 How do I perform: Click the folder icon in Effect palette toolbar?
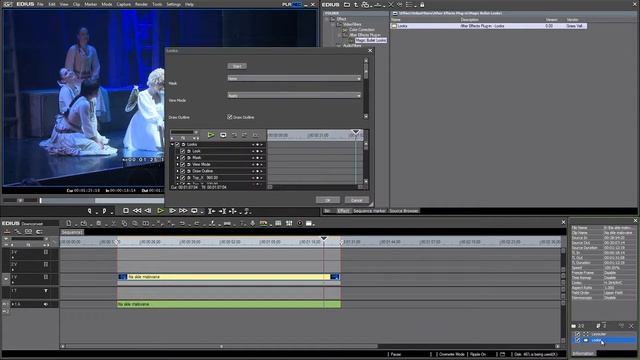pyautogui.click(x=347, y=4)
